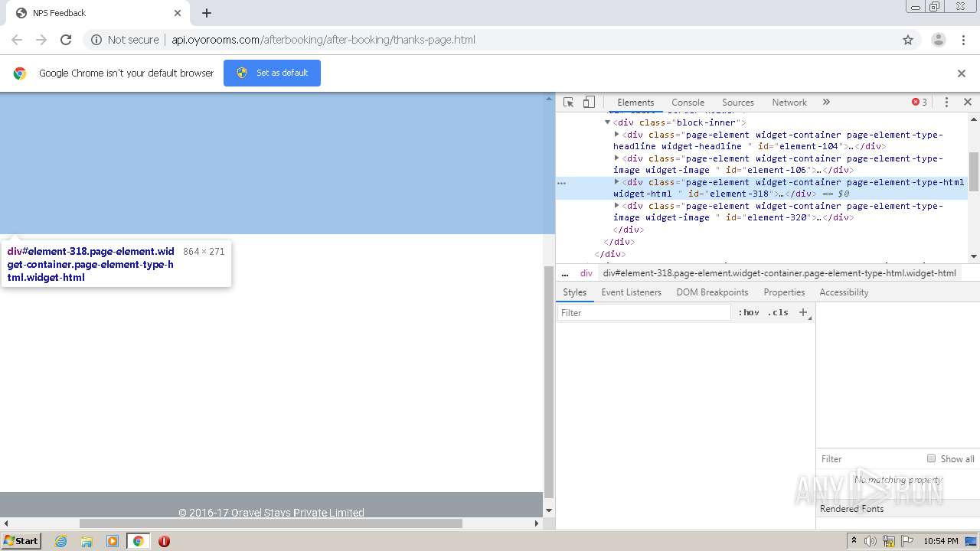Click the system tray volume icon

[871, 541]
